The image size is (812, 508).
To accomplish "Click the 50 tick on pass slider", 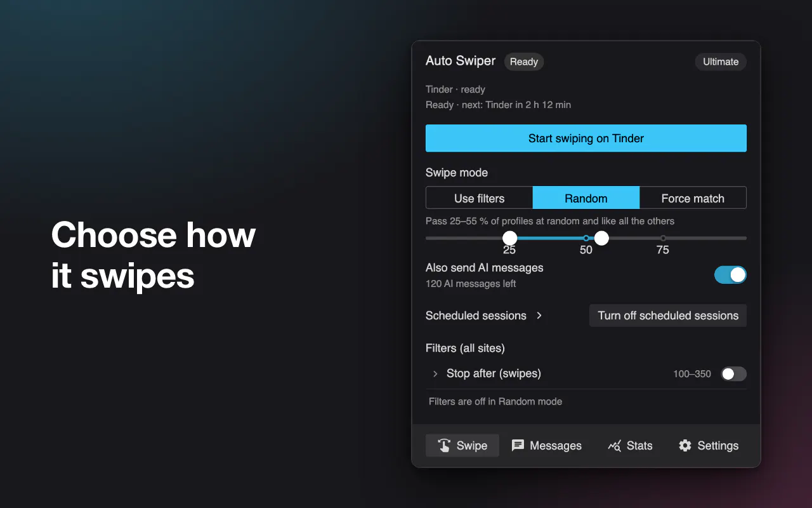I will click(586, 238).
